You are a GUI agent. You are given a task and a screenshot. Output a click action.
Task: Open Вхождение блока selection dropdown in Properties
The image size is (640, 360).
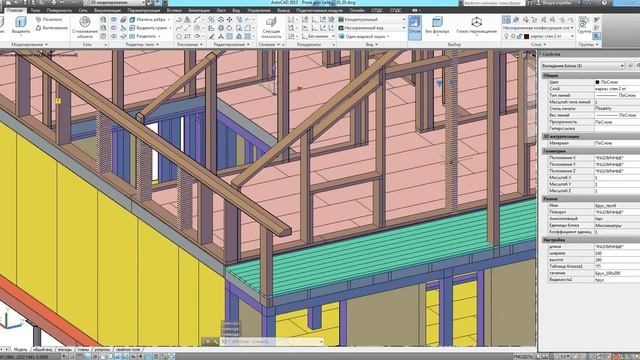(x=582, y=66)
